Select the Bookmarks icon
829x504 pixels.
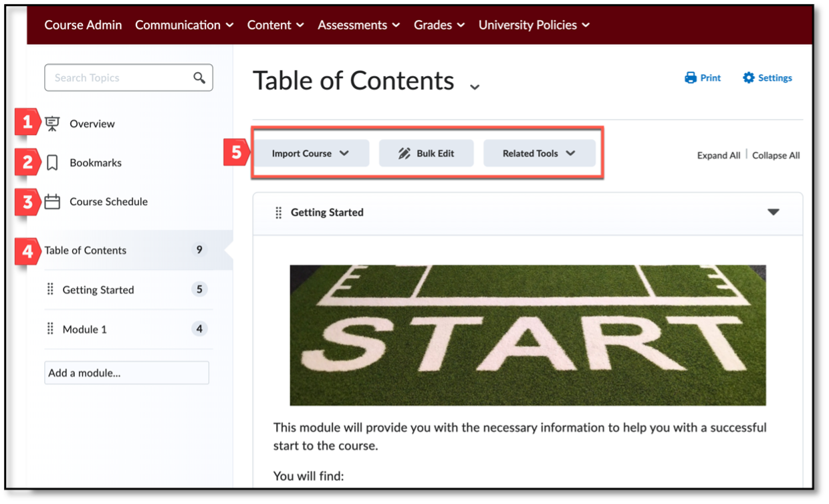click(x=52, y=162)
